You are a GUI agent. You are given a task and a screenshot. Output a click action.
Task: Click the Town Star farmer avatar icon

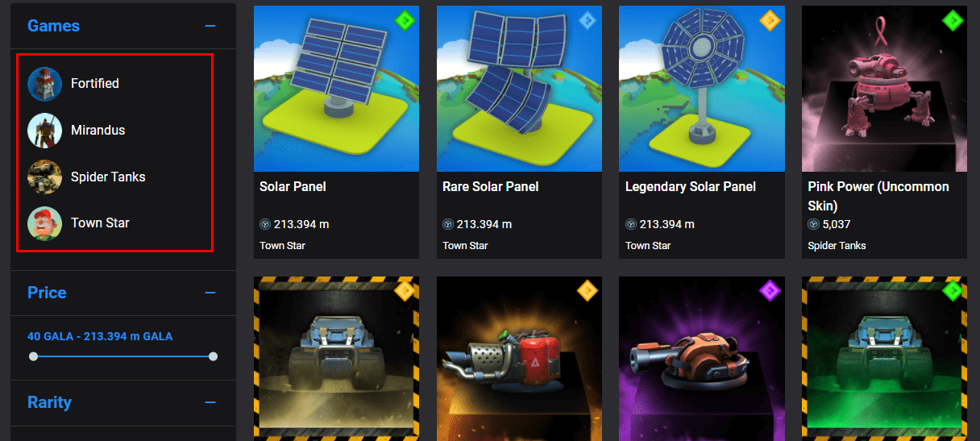click(44, 223)
